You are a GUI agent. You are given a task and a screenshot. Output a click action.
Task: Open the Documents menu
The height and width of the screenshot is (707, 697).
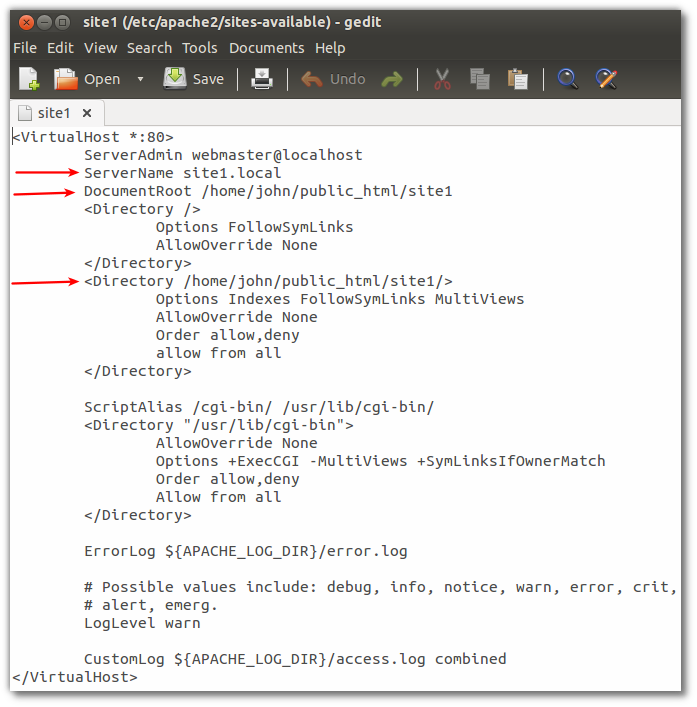click(x=267, y=48)
